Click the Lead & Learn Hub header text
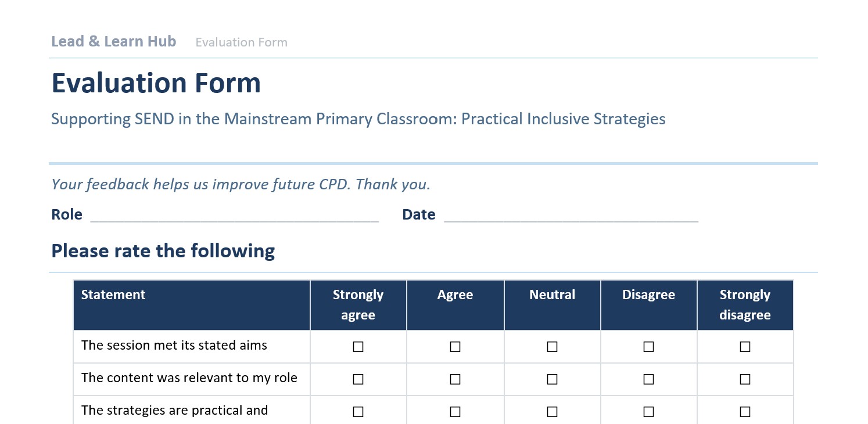 pyautogui.click(x=114, y=41)
